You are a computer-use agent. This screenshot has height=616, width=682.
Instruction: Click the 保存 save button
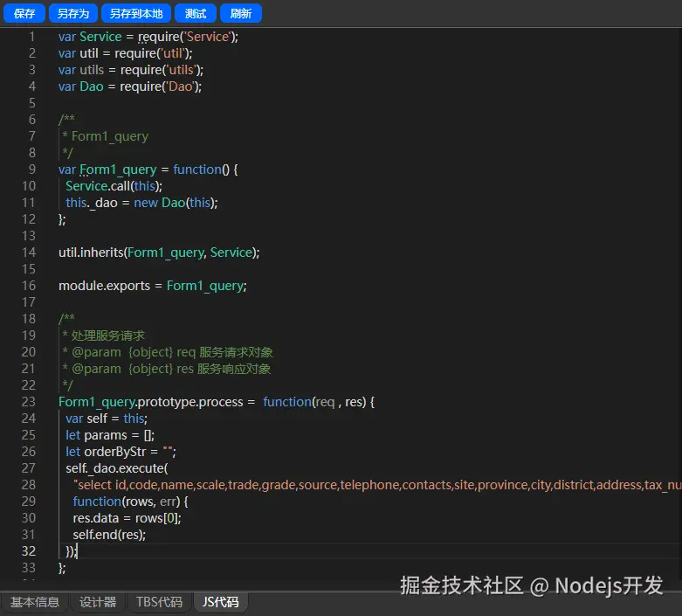click(x=24, y=13)
